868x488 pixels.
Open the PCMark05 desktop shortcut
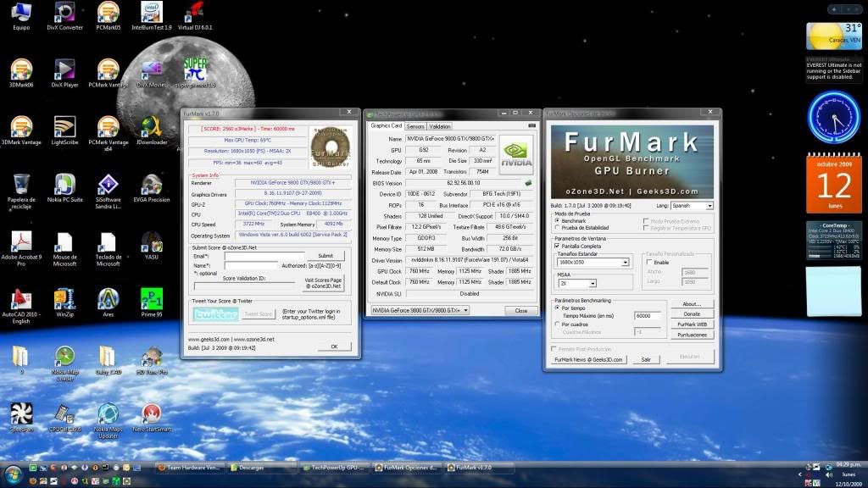click(x=108, y=16)
